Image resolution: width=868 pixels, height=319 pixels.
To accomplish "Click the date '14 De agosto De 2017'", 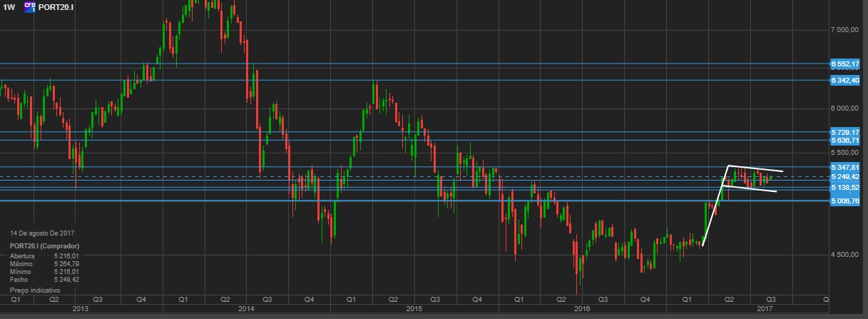I will (x=43, y=233).
